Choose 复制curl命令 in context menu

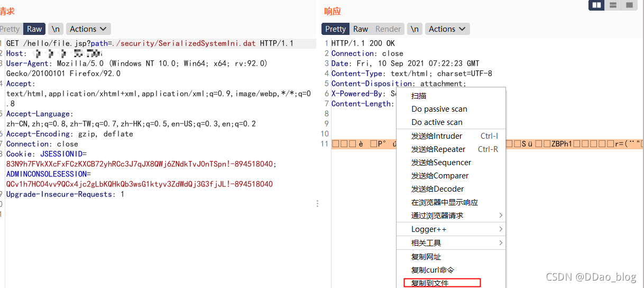pyautogui.click(x=451, y=270)
